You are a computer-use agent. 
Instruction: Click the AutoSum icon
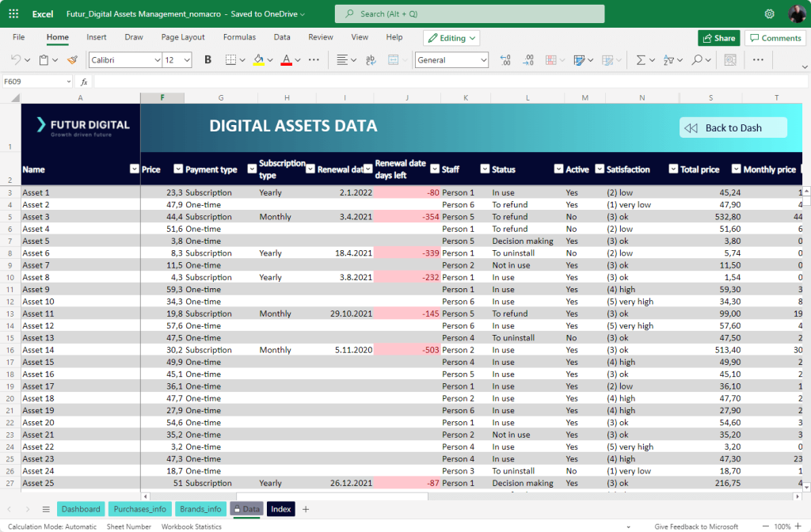click(642, 59)
